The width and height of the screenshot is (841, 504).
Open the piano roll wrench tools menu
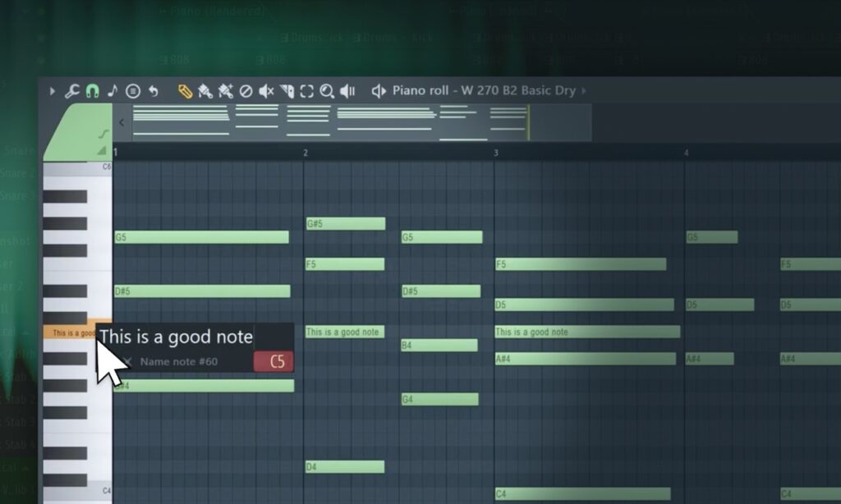(72, 91)
